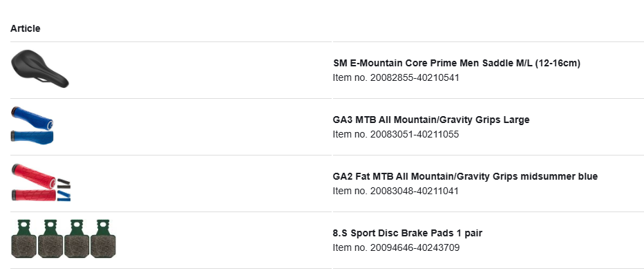Select the last green brake pad image
Viewport: 644px width, 273px height.
coord(103,239)
